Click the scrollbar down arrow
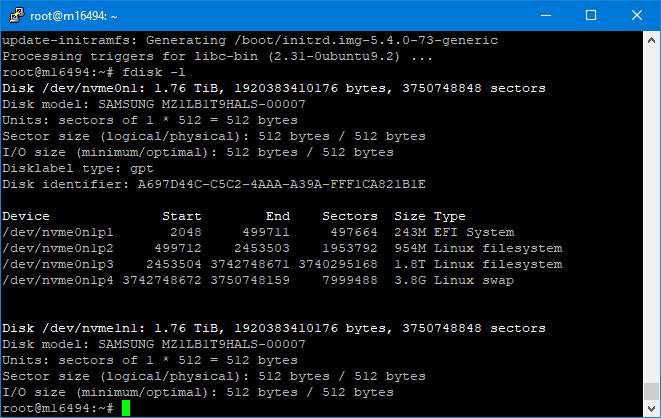661x418 pixels. tap(651, 409)
